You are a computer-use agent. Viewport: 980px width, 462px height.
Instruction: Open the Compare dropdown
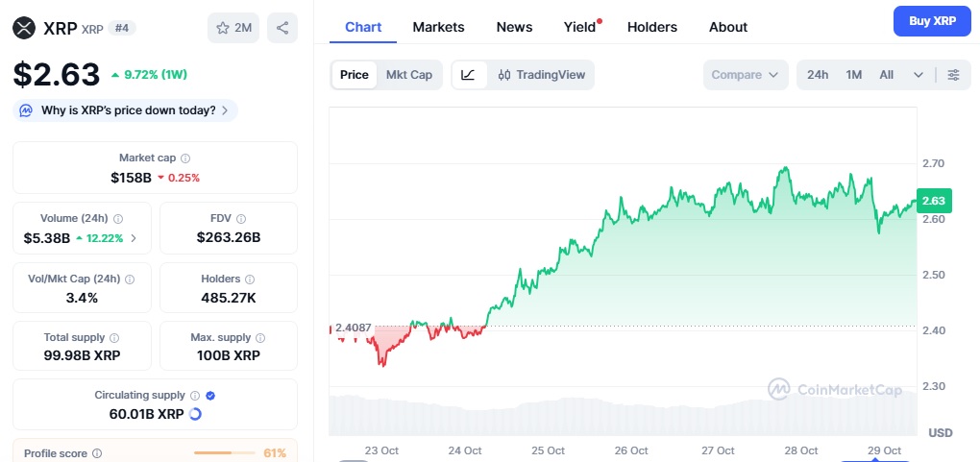(746, 75)
